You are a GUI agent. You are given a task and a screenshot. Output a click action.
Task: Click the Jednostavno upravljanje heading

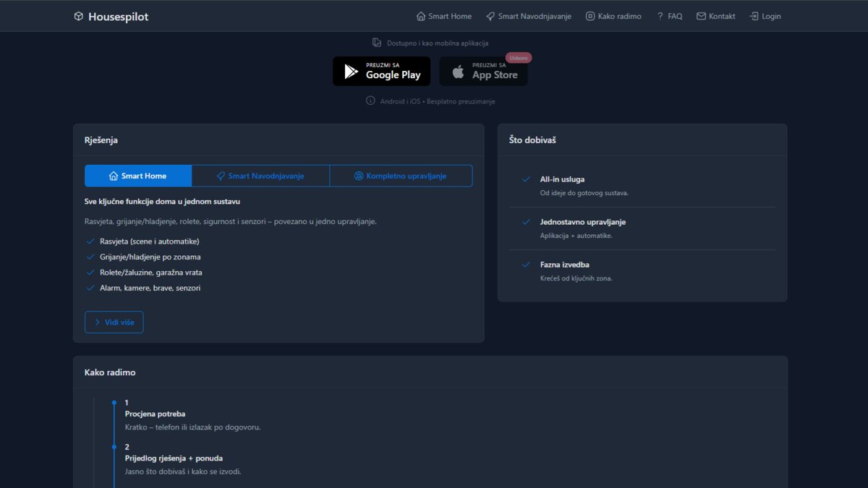[x=583, y=222]
